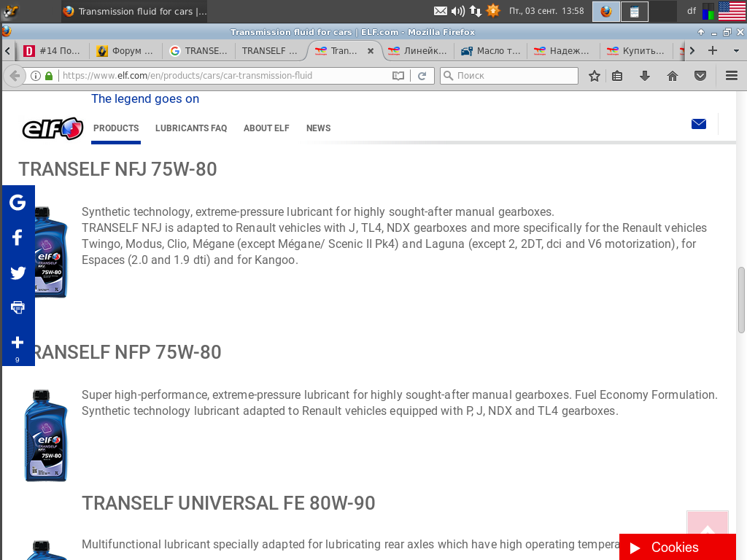Click the notes applet in top panel
This screenshot has height=560, width=747.
coord(634,11)
